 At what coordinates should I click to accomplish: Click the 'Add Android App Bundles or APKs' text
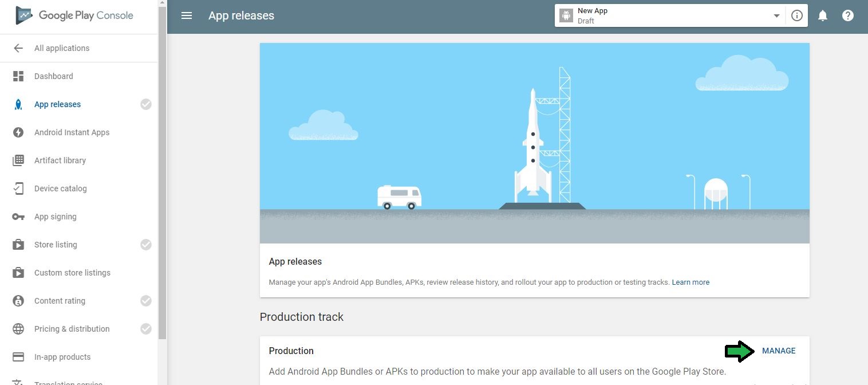(x=498, y=371)
